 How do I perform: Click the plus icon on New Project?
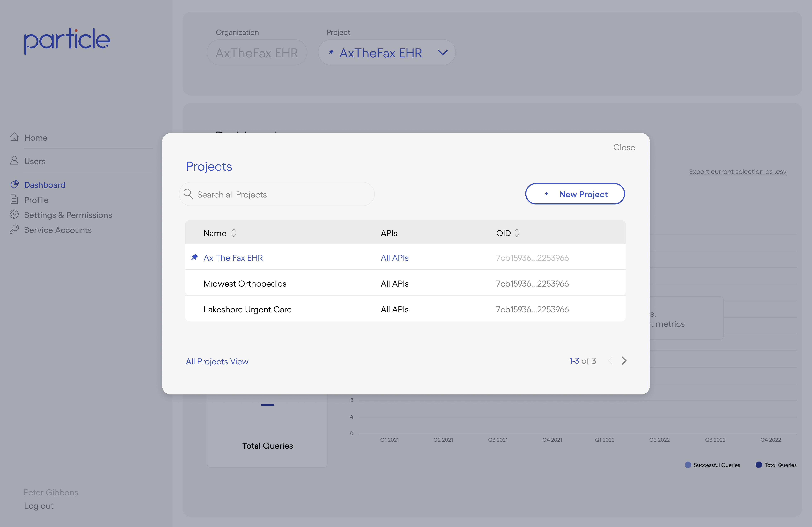point(547,194)
